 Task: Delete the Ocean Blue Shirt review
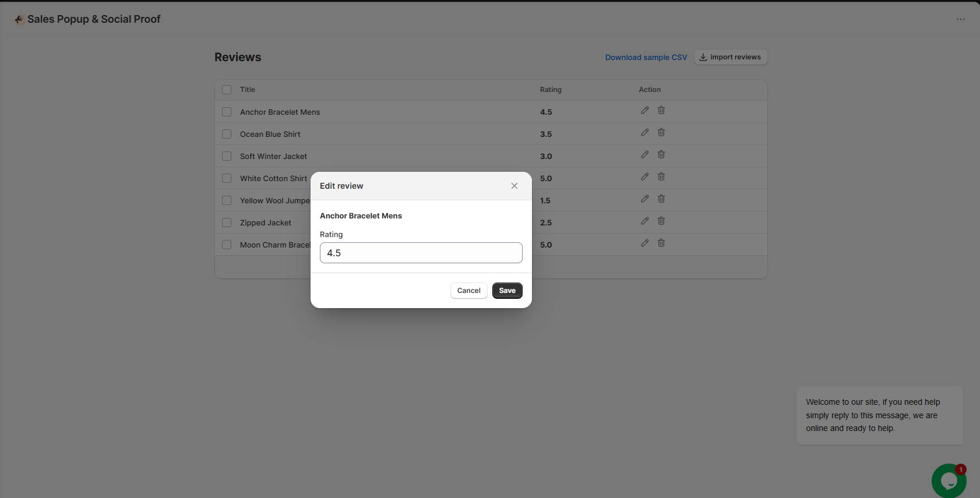pos(661,133)
